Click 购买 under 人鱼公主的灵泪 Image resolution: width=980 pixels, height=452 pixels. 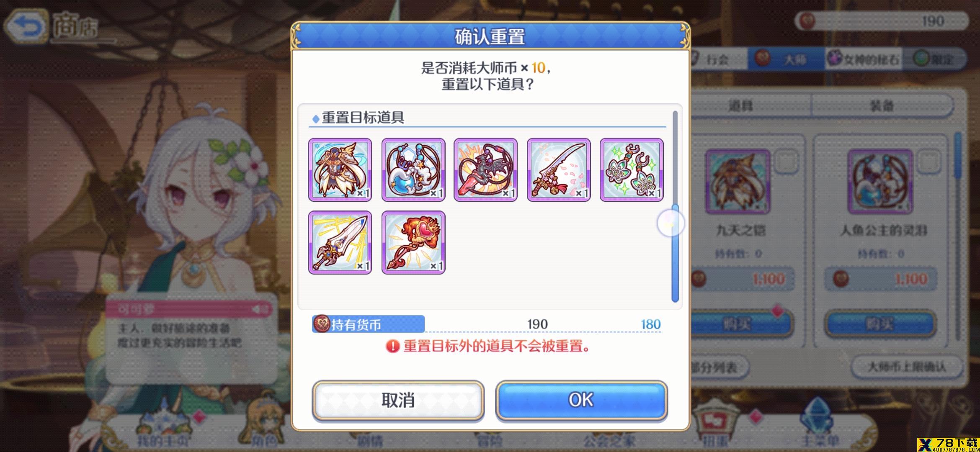879,323
